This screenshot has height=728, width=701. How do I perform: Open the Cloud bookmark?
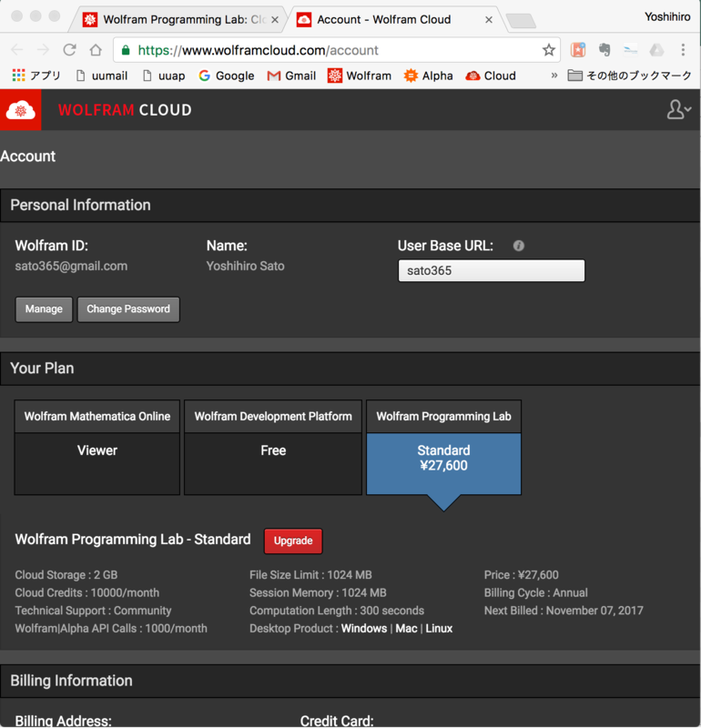(x=491, y=76)
